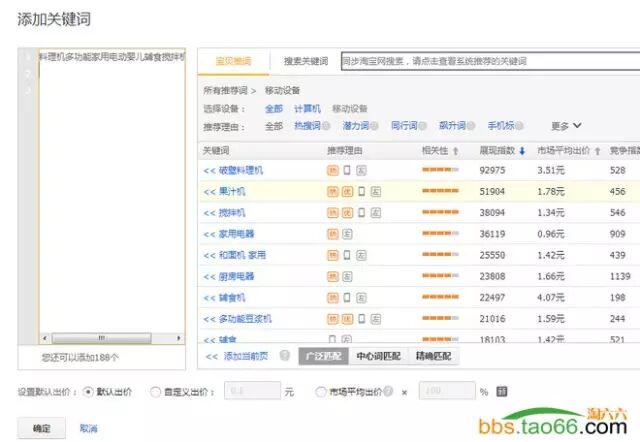Click the phone icon in 辅食机 row

pos(347,298)
